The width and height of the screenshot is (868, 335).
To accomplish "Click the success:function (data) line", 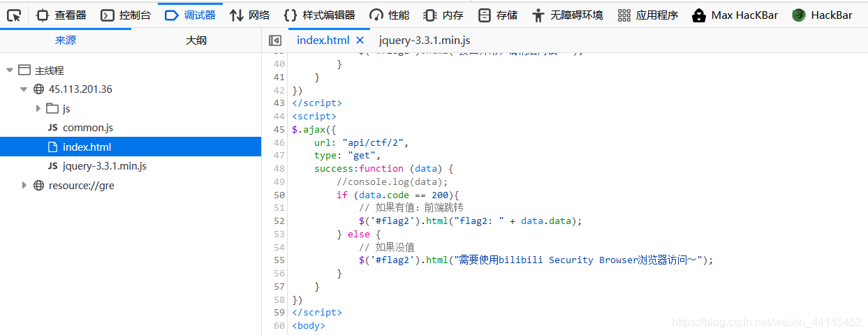I will pyautogui.click(x=384, y=168).
